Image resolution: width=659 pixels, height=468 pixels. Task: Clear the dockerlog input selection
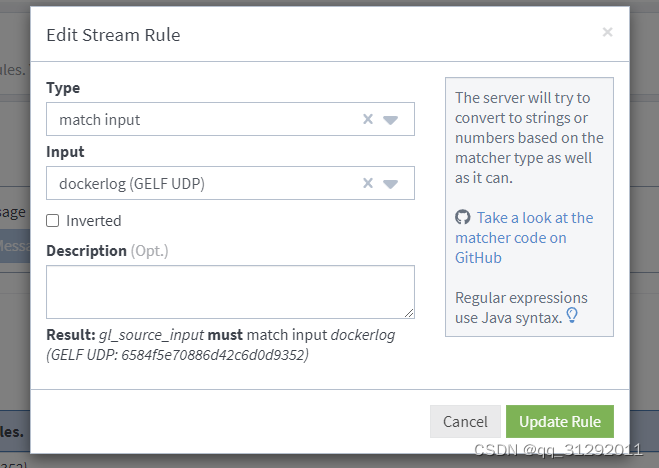tap(367, 184)
